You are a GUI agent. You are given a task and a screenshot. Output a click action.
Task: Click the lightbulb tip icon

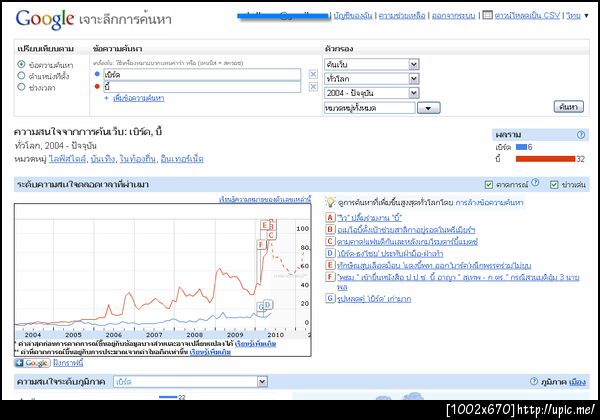(330, 202)
